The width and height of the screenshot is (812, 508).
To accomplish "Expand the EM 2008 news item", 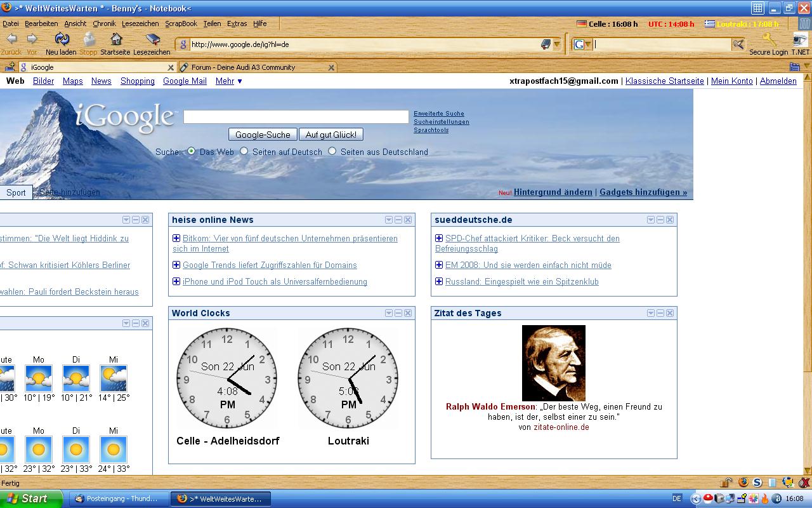I will click(439, 265).
